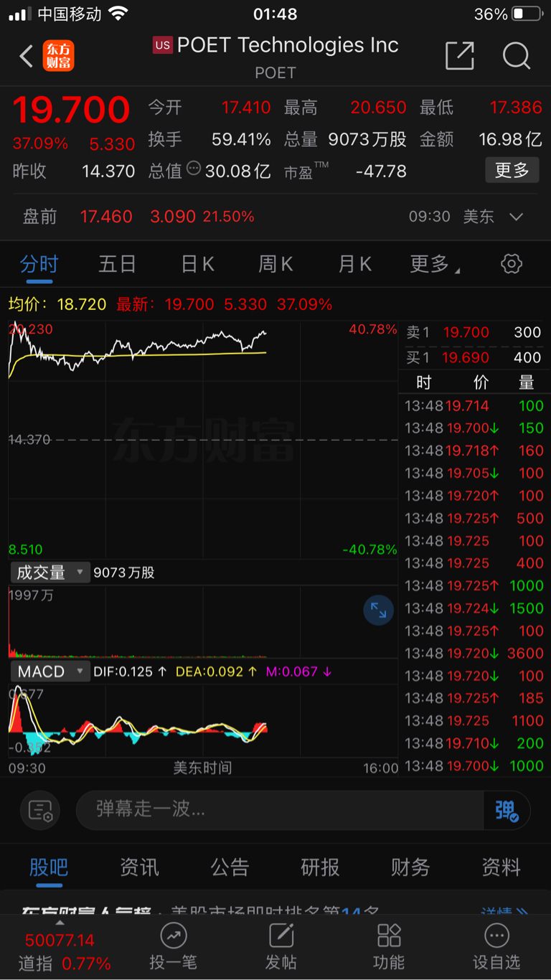Open the search magnifier icon

[x=516, y=55]
